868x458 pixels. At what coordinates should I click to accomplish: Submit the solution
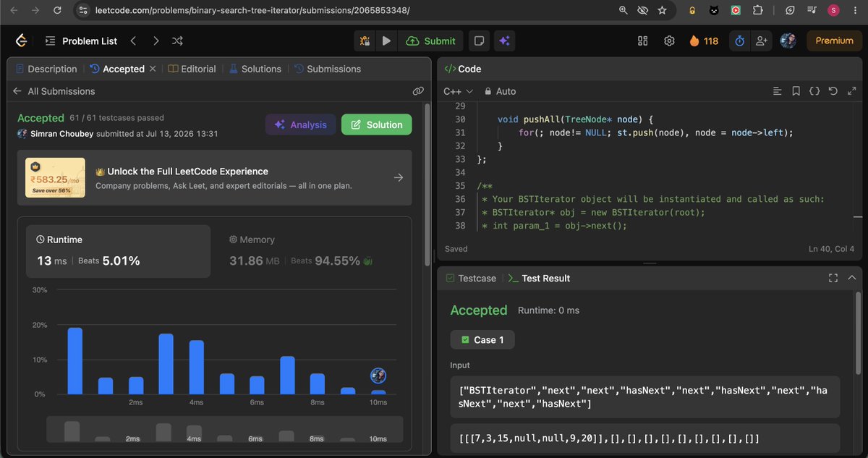click(431, 41)
